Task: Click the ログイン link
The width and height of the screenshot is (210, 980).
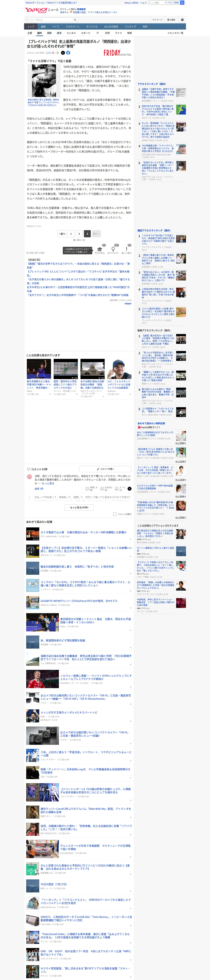Action: (x=64, y=12)
